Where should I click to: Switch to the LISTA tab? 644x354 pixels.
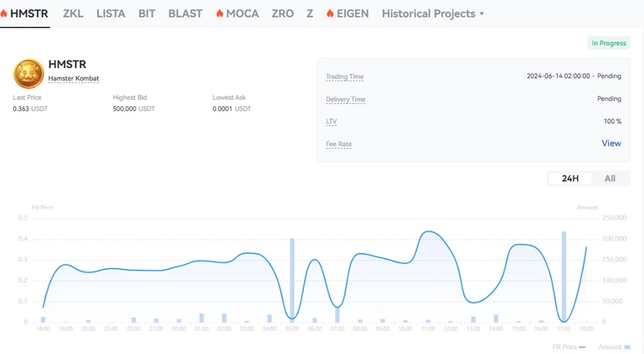click(x=111, y=14)
